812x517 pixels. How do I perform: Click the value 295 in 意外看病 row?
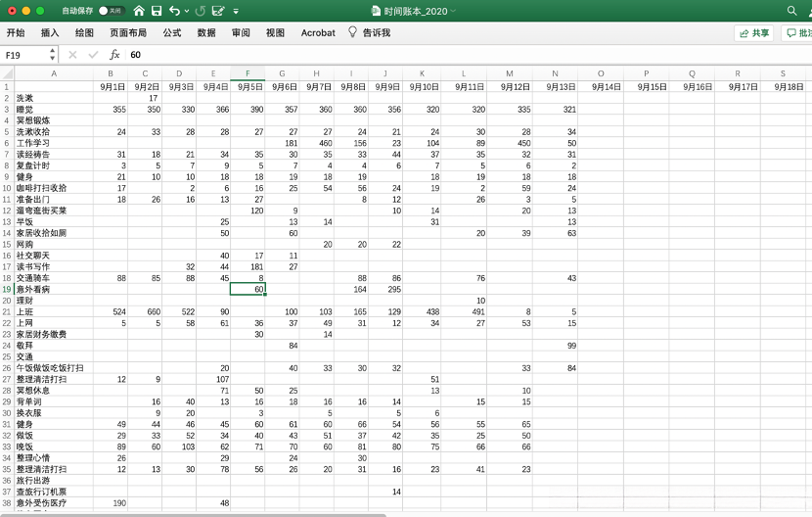[x=394, y=290]
